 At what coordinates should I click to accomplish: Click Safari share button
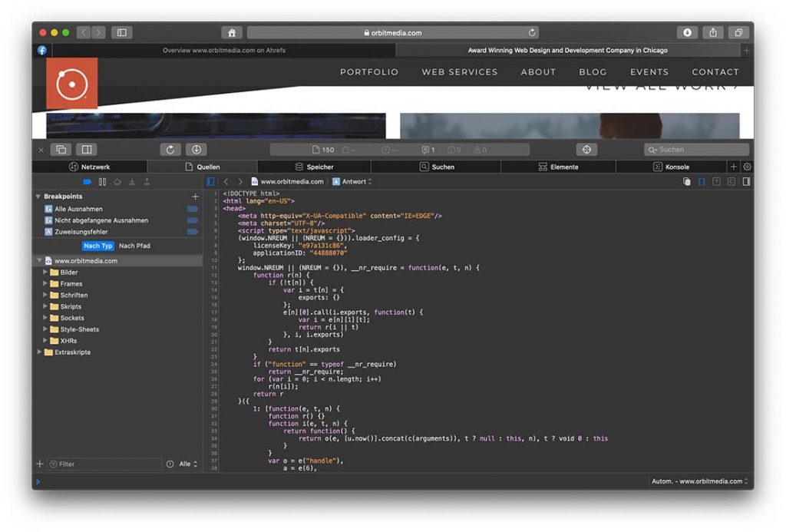click(713, 32)
